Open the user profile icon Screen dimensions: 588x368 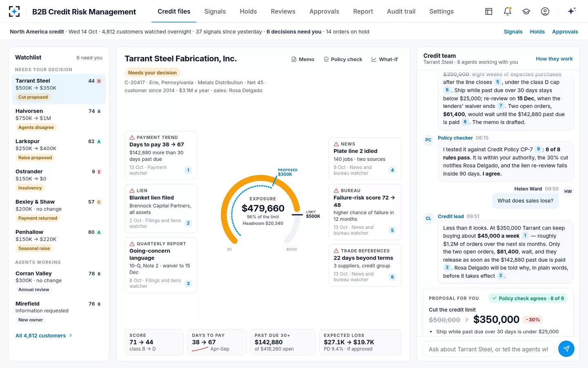click(x=545, y=11)
